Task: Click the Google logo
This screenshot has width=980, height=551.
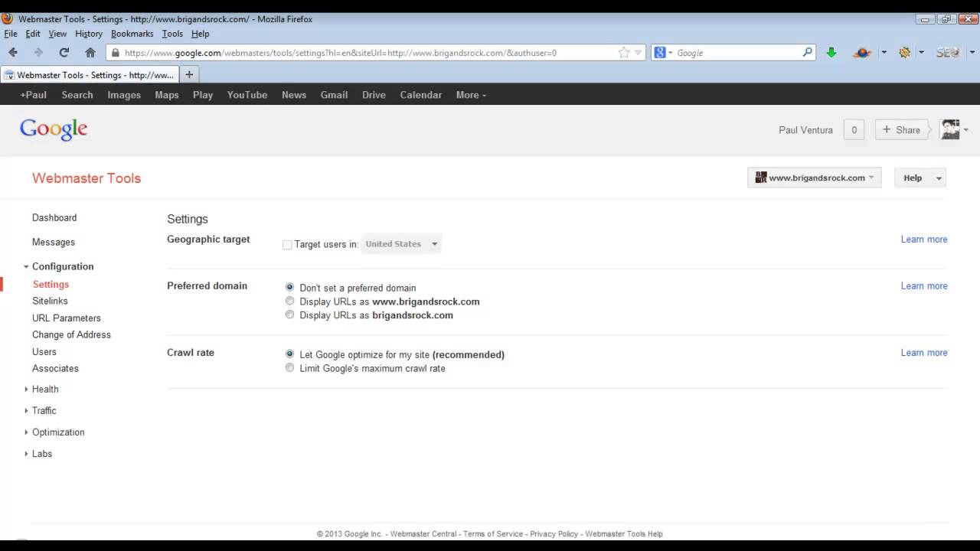Action: (54, 129)
